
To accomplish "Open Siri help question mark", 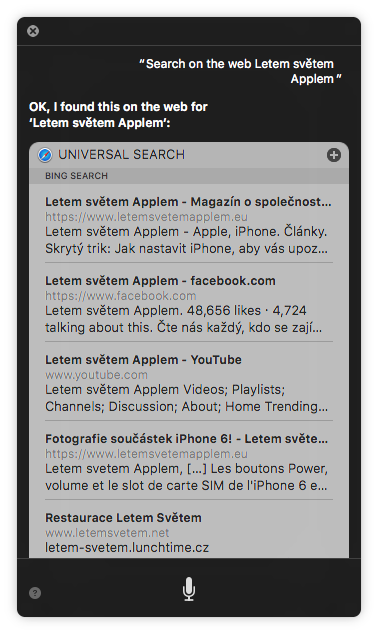I will [x=35, y=593].
